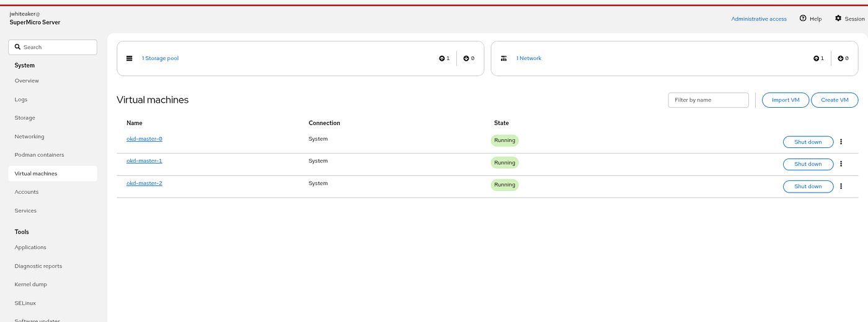Image resolution: width=868 pixels, height=322 pixels.
Task: Click Running badge for okd-master-1
Action: [505, 163]
